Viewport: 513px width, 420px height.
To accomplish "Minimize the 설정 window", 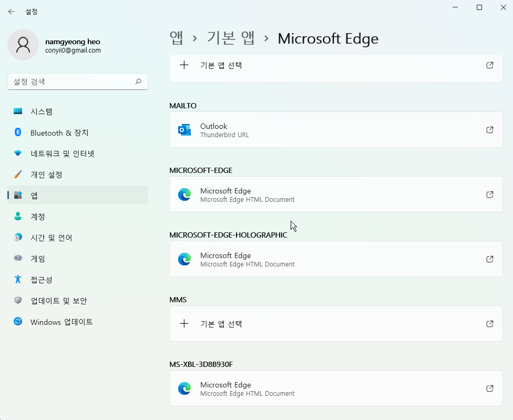I will [455, 7].
